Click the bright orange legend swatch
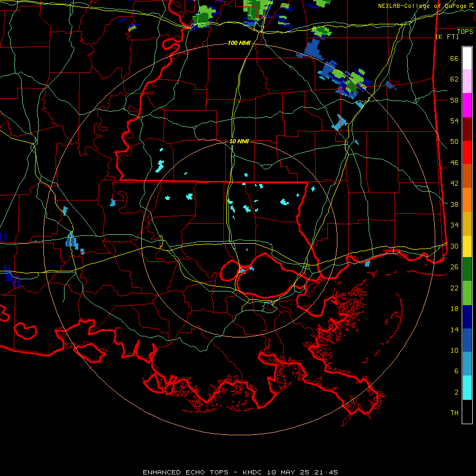The height and width of the screenshot is (476, 476). [467, 200]
